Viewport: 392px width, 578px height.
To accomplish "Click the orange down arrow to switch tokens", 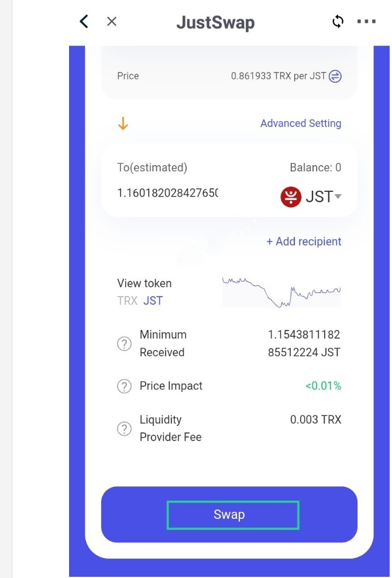I will (123, 124).
